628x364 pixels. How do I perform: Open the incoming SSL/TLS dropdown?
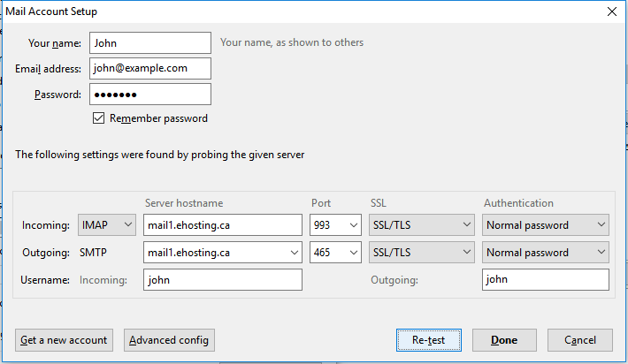421,224
